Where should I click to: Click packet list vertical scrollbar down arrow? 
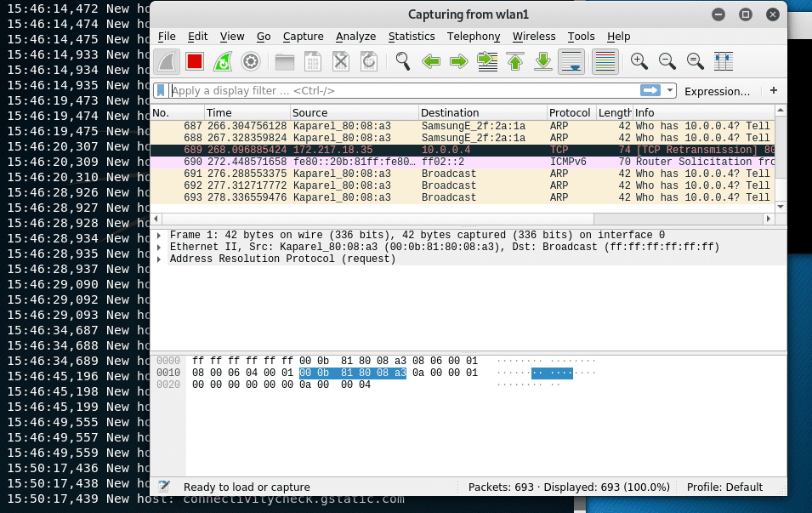pyautogui.click(x=781, y=206)
